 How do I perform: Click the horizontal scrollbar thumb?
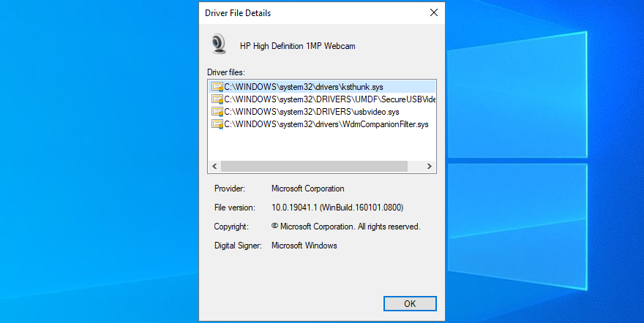[314, 167]
